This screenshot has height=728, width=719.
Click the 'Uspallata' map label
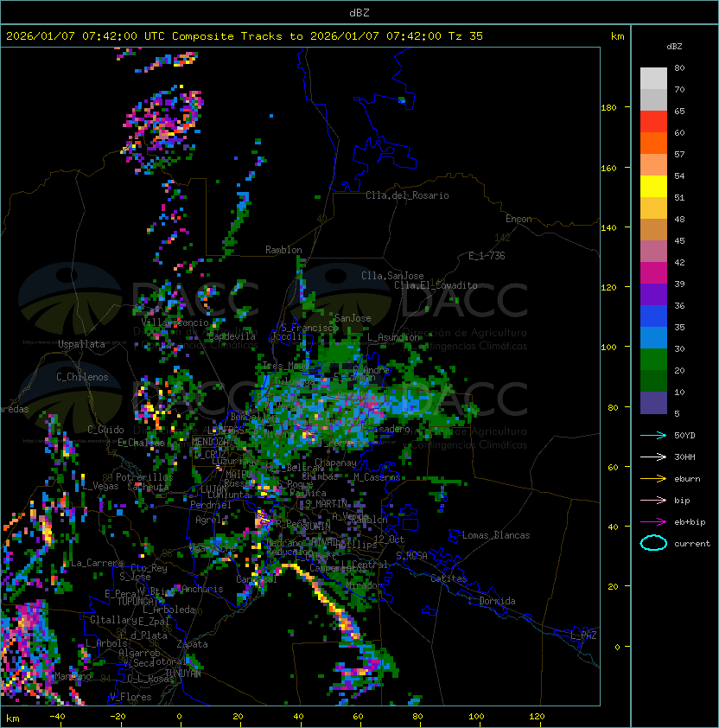click(x=81, y=344)
